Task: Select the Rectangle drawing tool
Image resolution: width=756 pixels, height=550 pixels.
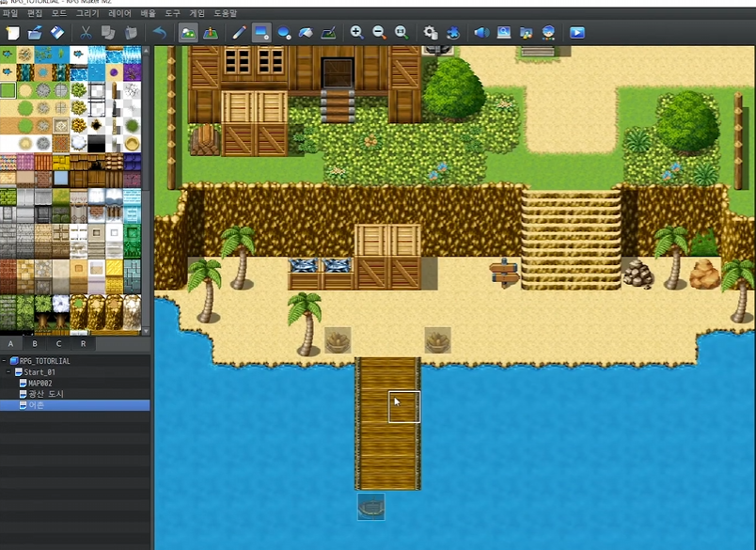Action: (261, 33)
